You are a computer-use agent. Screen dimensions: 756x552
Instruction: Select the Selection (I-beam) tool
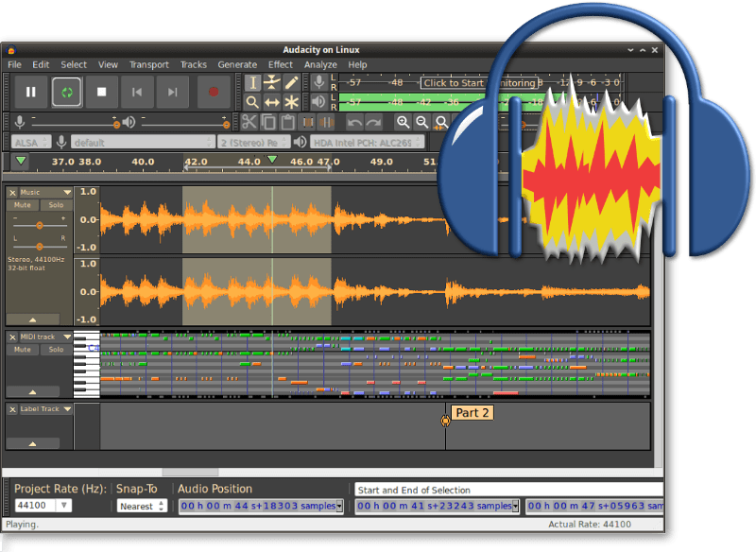coord(252,83)
